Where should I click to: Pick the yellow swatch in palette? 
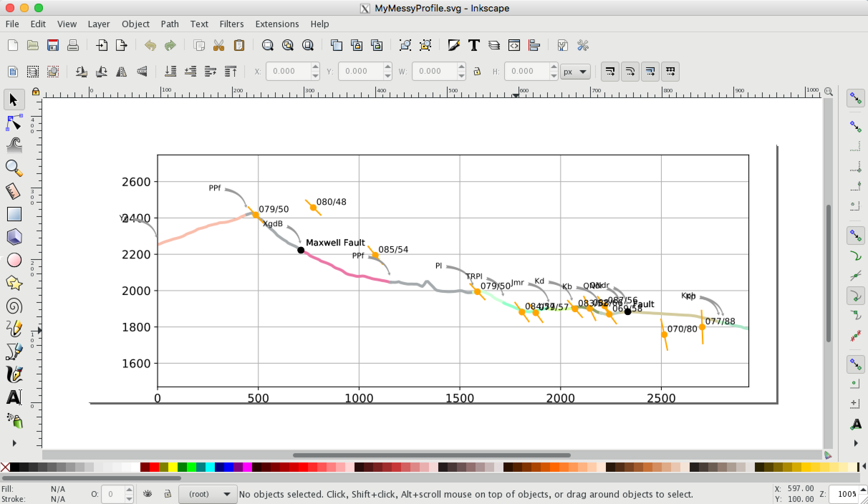coord(173,467)
